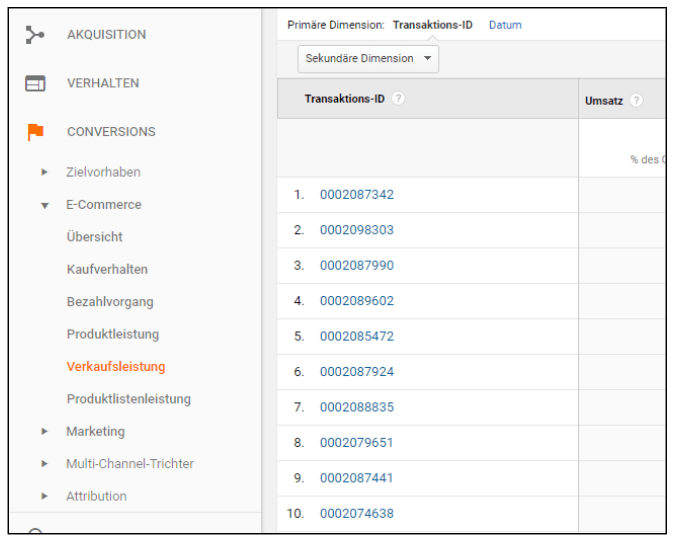This screenshot has height=543, width=676.
Task: Click help icon next to Umsatz header
Action: (637, 100)
